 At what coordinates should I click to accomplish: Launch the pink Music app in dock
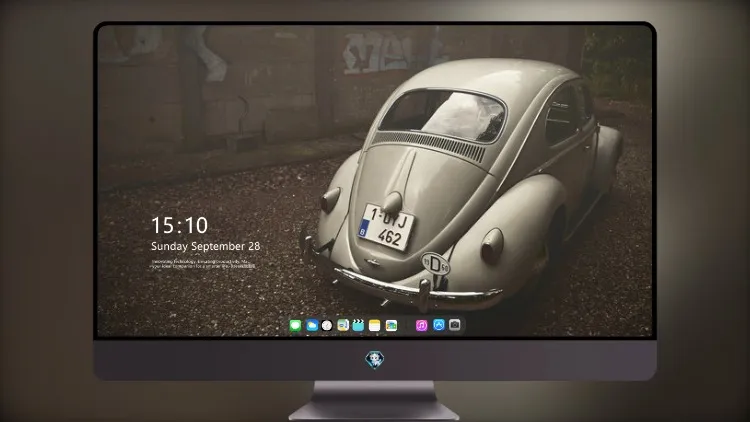[x=421, y=326]
